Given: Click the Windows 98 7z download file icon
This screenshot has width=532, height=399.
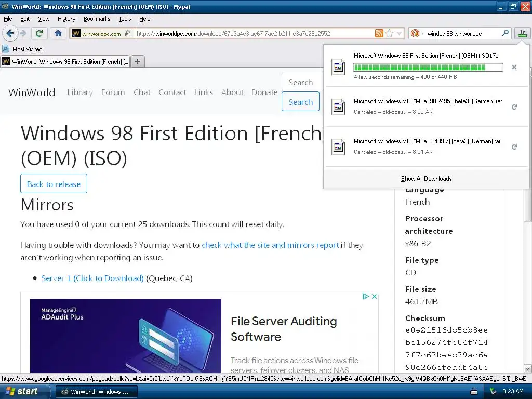Looking at the screenshot, I should (338, 67).
